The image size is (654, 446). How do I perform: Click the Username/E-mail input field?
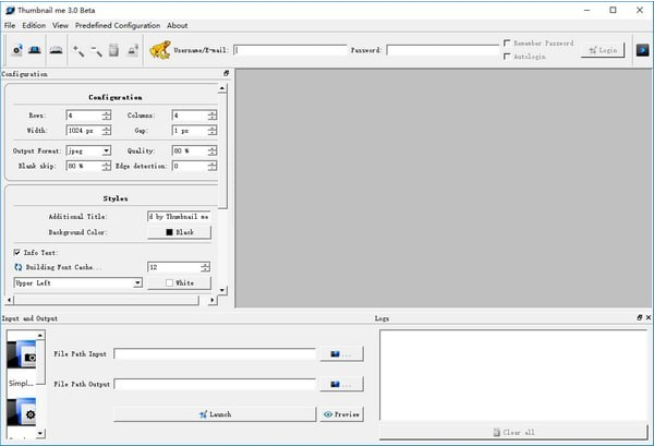[x=291, y=49]
